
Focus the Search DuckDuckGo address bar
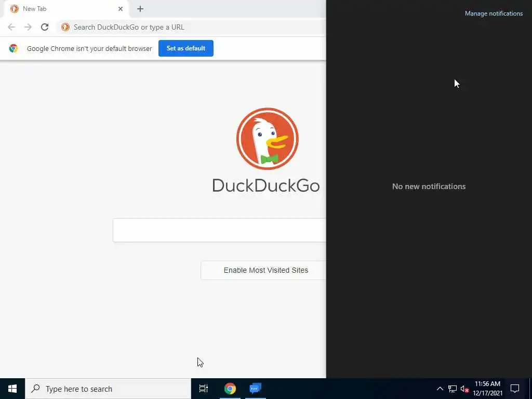(x=192, y=27)
